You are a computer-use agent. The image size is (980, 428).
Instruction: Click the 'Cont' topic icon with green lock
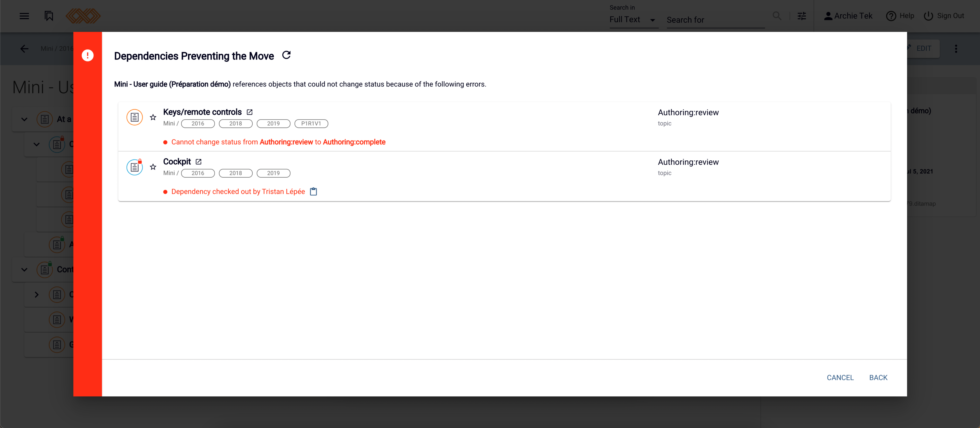pos(45,270)
